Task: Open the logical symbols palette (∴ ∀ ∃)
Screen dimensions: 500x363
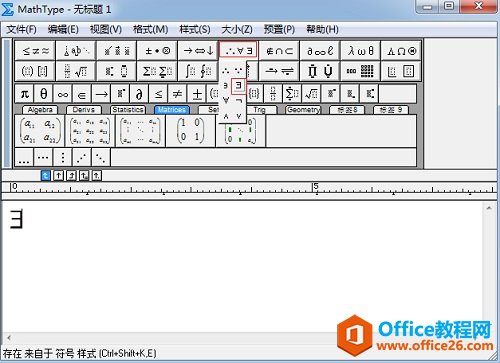Action: point(239,51)
